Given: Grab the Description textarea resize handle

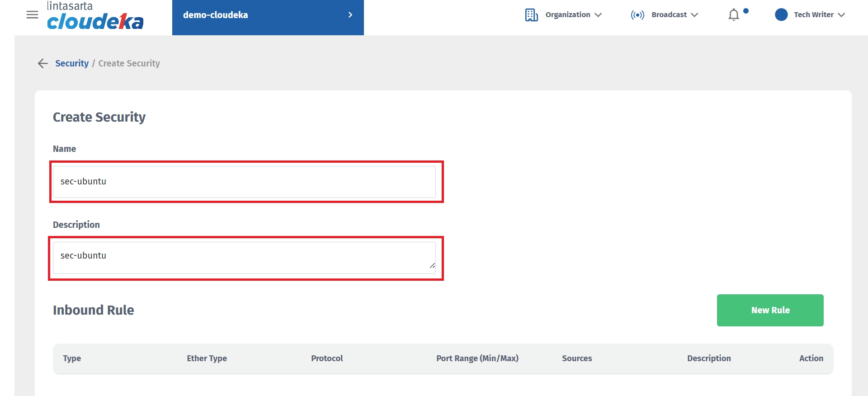Looking at the screenshot, I should pos(433,266).
